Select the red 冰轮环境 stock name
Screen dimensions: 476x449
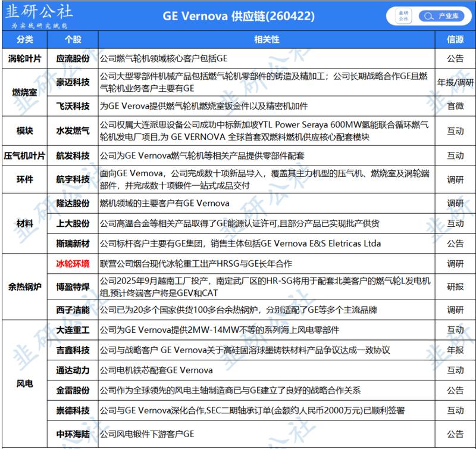(73, 264)
